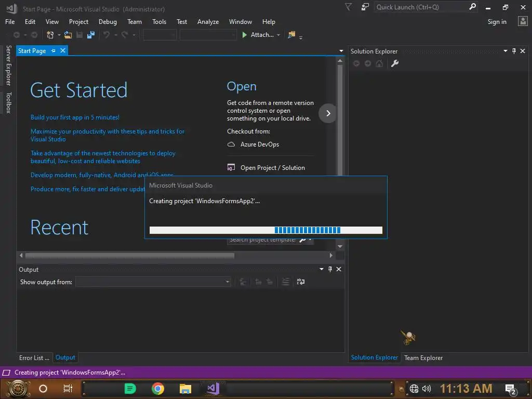Click the Start Page vertical scrollbar thumb
Screen dimensions: 532x399
340,121
